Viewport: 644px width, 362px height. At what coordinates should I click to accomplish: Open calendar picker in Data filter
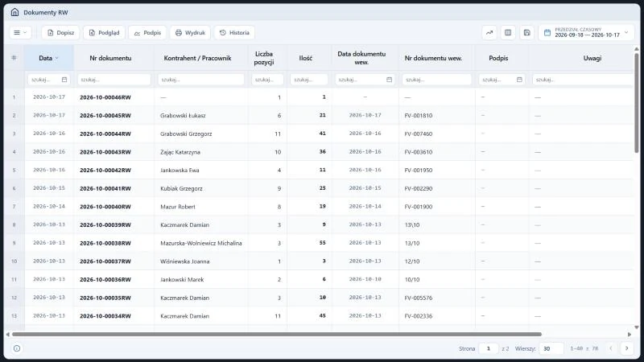coord(64,80)
